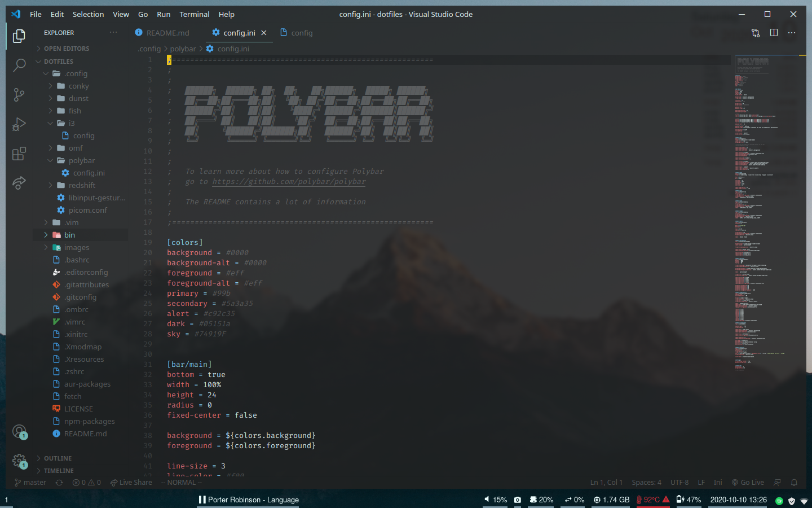812x508 pixels.
Task: Collapse the DOTFILES section
Action: 59,62
